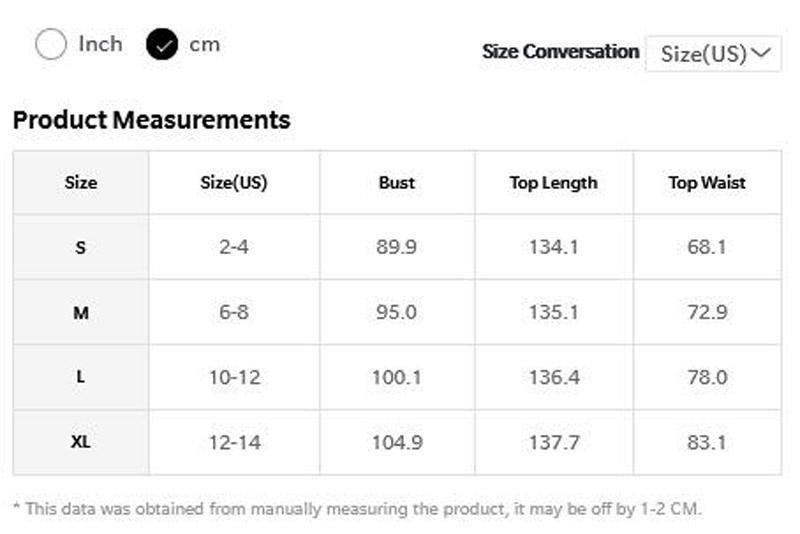Click the 12-14 US size cell
This screenshot has width=800, height=534.
(234, 442)
